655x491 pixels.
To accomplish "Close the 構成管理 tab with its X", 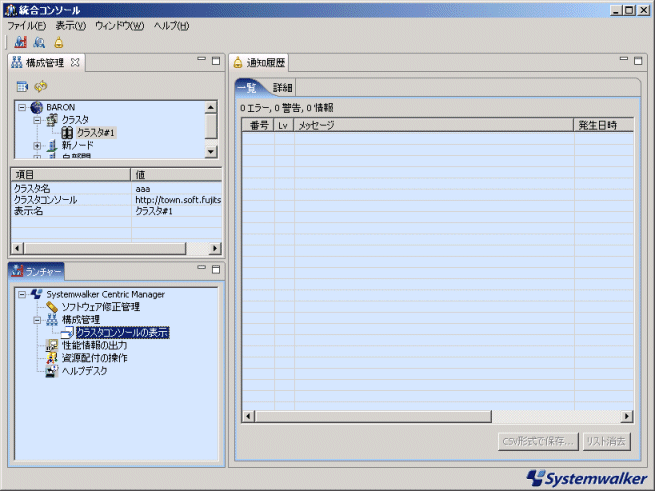I will pos(75,62).
